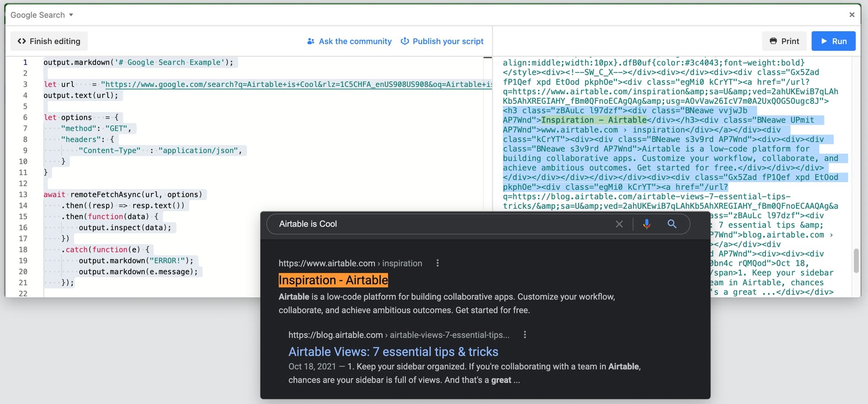Close the scripting extension panel
The width and height of the screenshot is (868, 404).
(x=852, y=14)
